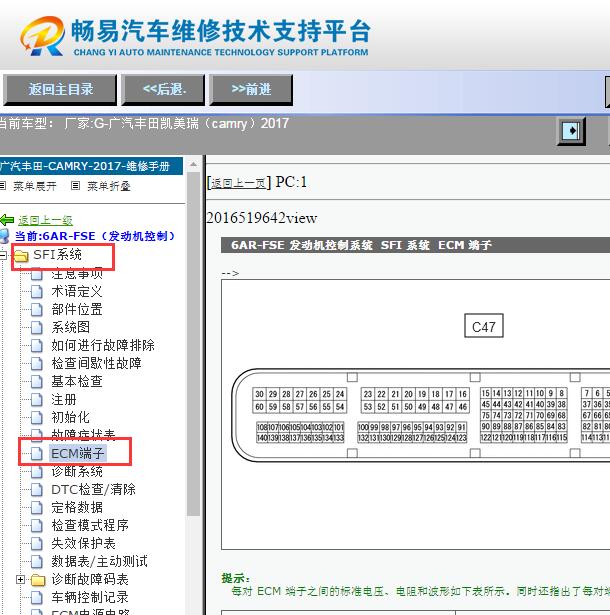Click the 注册 document icon
The image size is (610, 615).
click(37, 400)
